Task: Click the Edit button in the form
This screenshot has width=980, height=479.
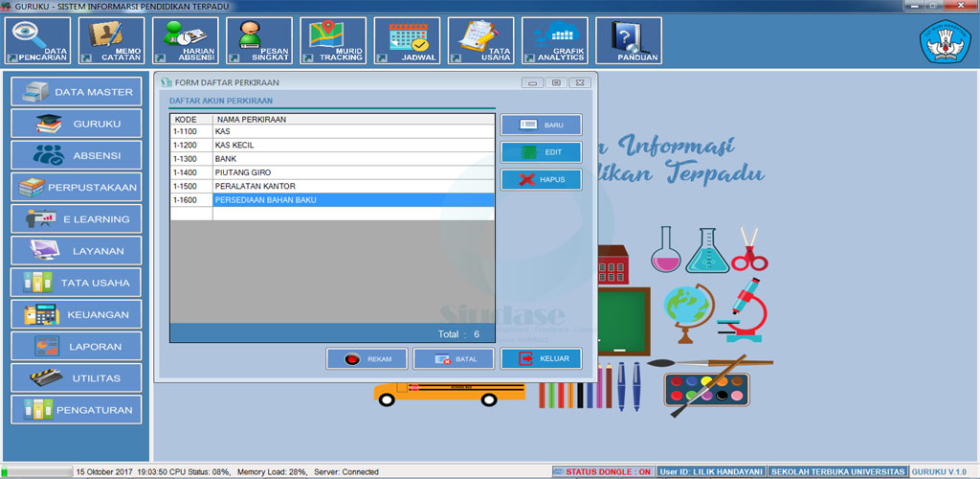Action: tap(541, 152)
